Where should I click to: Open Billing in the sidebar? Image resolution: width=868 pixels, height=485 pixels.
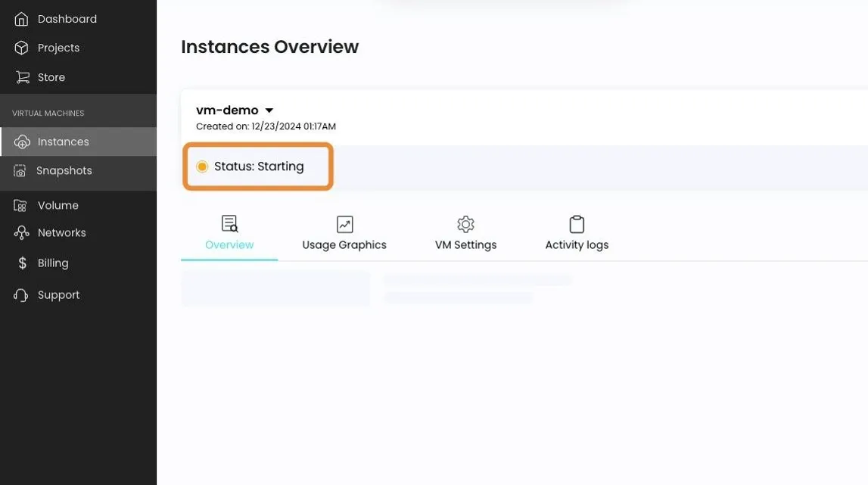coord(78,263)
